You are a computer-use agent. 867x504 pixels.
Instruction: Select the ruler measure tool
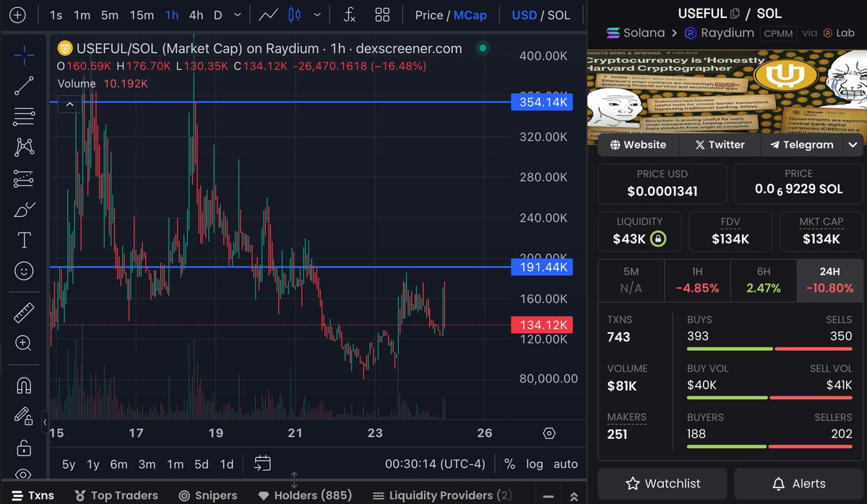click(x=24, y=313)
